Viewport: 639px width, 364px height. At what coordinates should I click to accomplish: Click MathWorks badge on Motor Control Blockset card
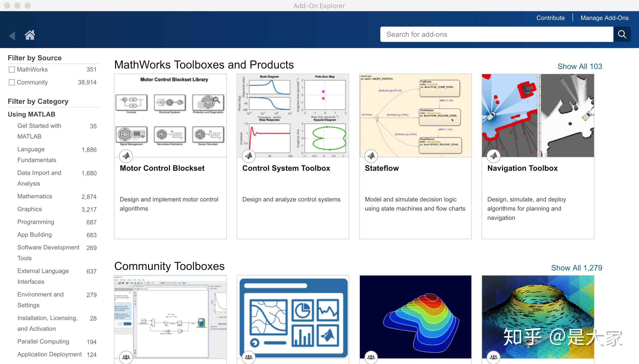point(126,156)
